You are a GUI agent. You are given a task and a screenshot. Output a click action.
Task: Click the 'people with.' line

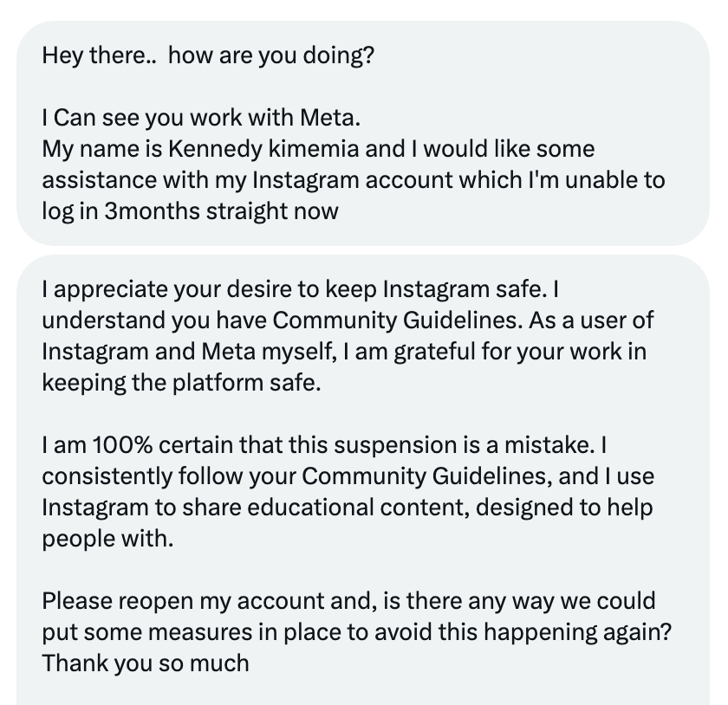tap(107, 539)
